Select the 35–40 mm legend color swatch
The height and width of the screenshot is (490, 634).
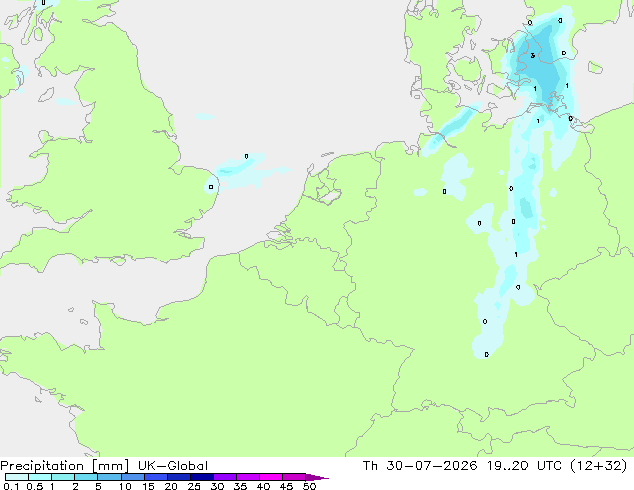pos(247,477)
